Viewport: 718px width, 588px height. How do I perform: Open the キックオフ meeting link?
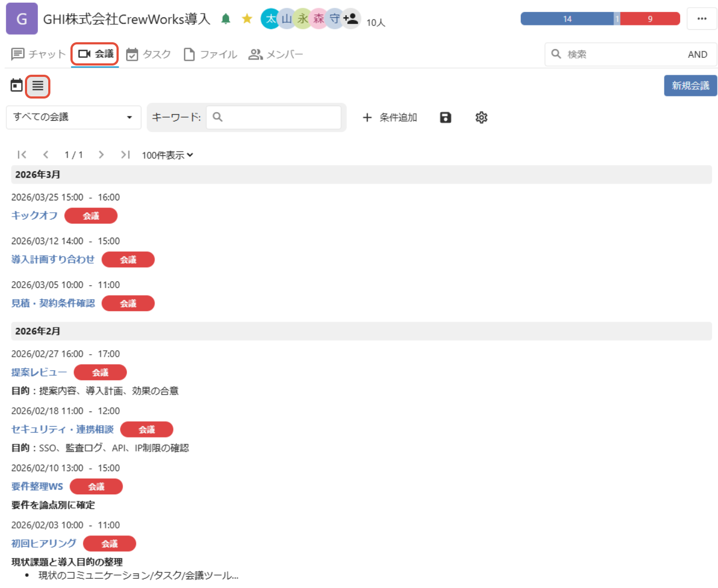[35, 215]
